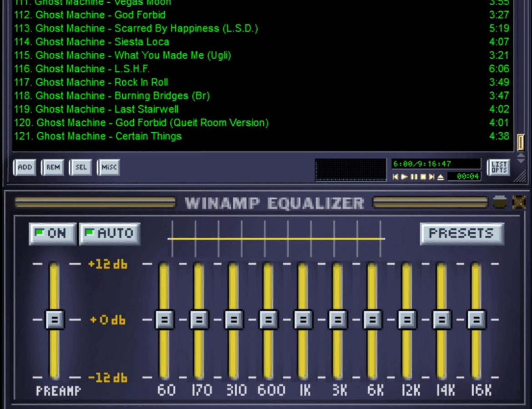Screen dimensions: 532x409
Task: Select track 118 Burning Bridges (Br)
Action: point(262,95)
